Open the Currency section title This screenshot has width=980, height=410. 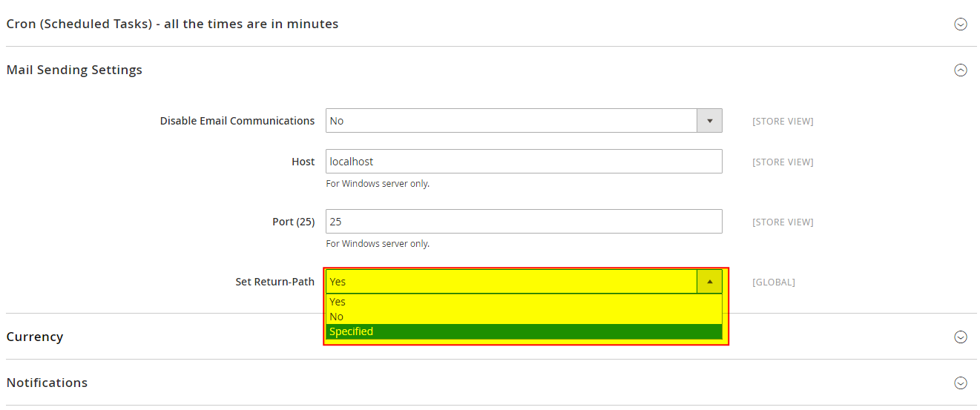(x=35, y=337)
